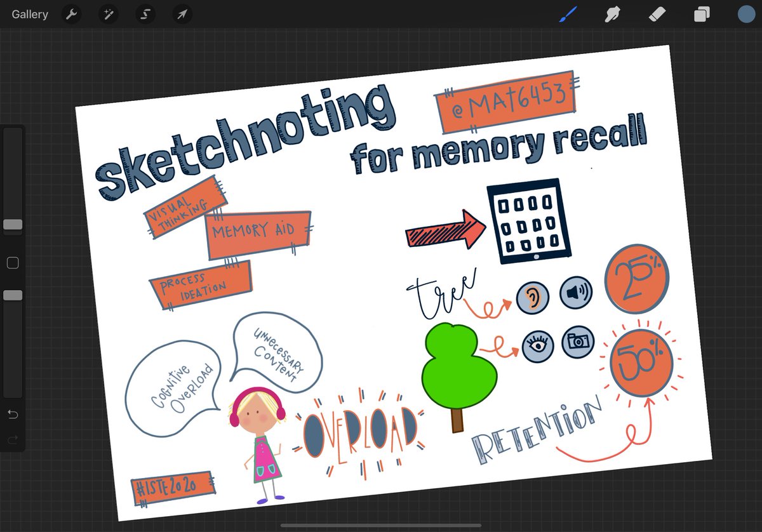Tap the green tree drawing
762x532 pixels.
(x=461, y=376)
